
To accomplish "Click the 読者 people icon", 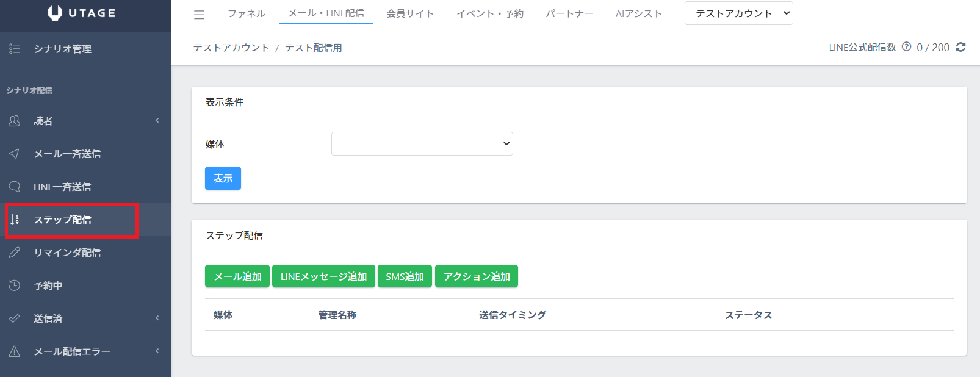I will coord(15,121).
